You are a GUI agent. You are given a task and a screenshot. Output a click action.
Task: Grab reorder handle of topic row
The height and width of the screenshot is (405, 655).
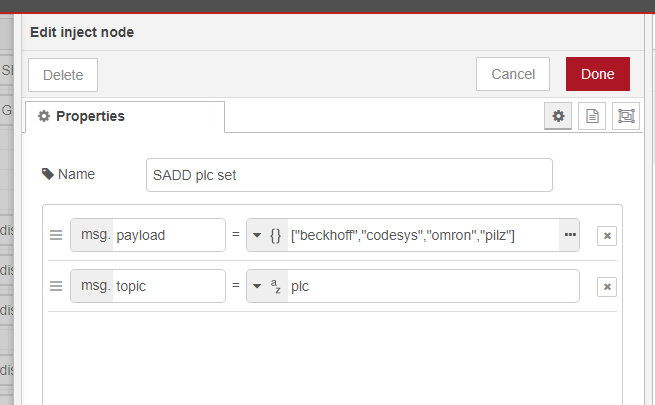point(56,286)
